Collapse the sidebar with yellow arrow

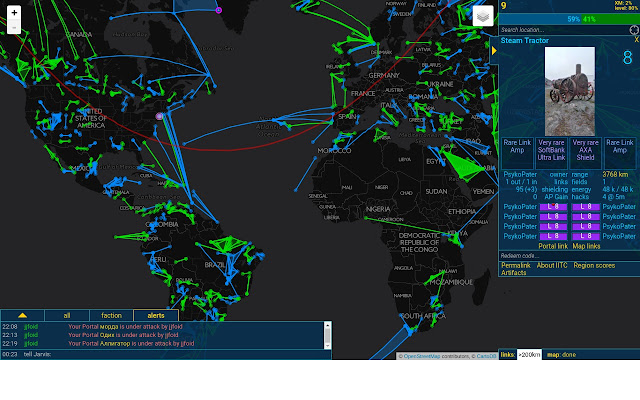point(494,51)
